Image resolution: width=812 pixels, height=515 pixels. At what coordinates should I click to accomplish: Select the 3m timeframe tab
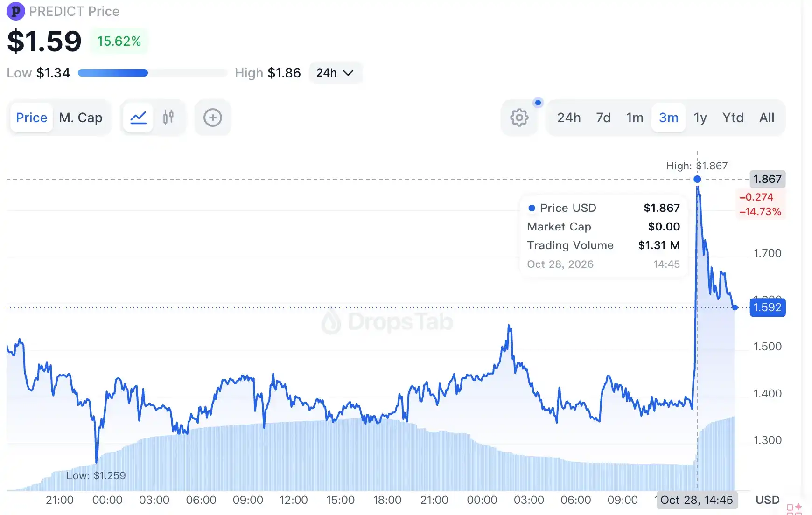tap(669, 118)
